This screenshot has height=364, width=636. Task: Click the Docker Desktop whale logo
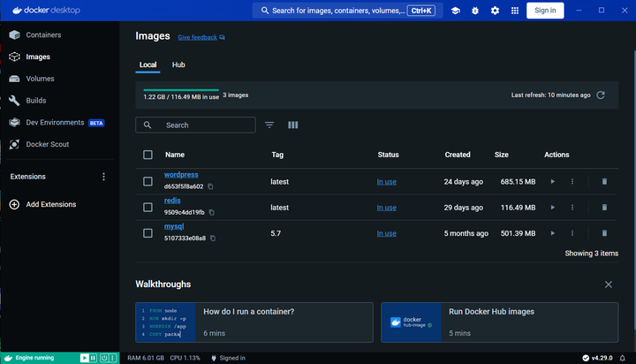(17, 11)
